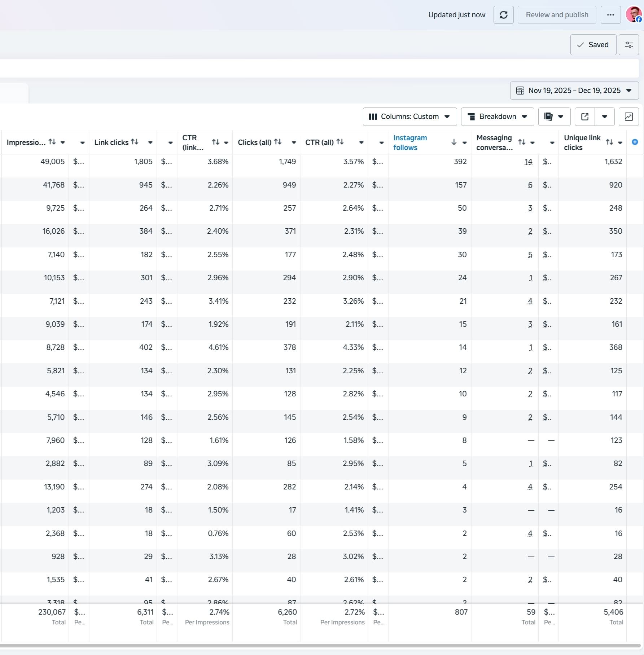
Task: Open the filter settings sliders icon
Action: pyautogui.click(x=628, y=45)
